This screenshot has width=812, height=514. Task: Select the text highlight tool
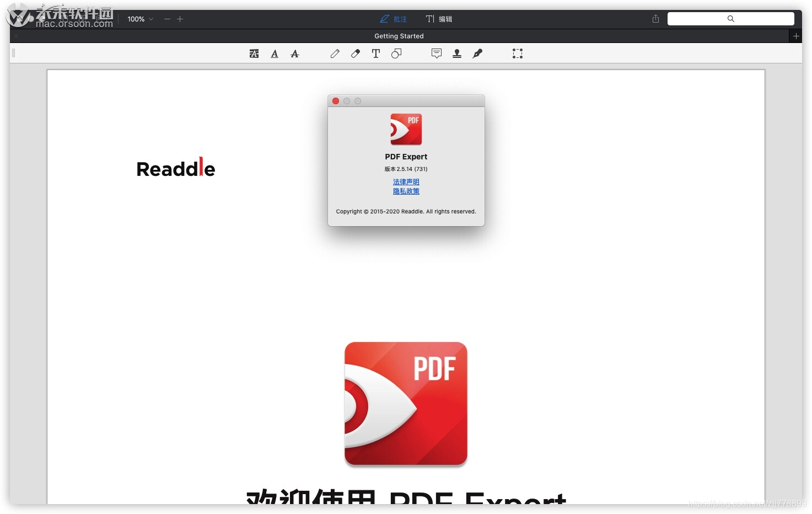point(254,53)
